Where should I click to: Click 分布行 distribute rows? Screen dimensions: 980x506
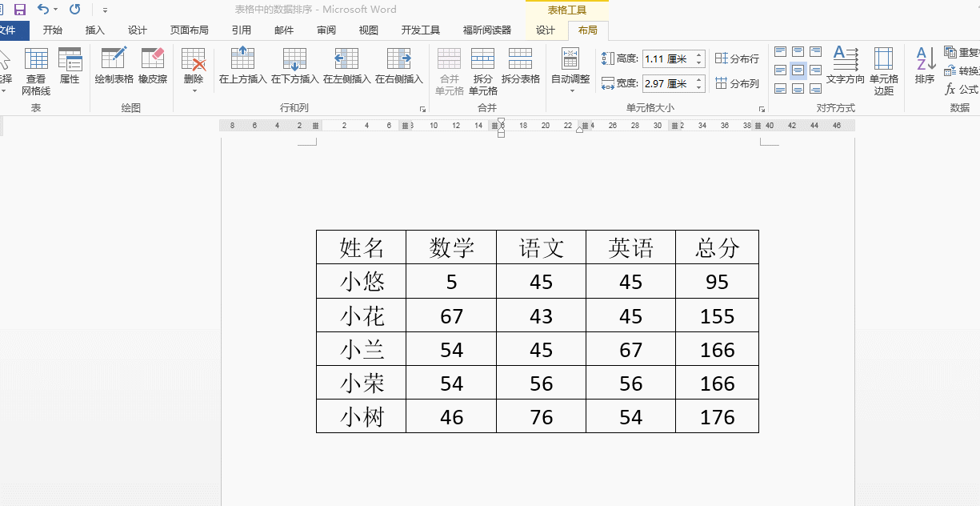click(737, 58)
